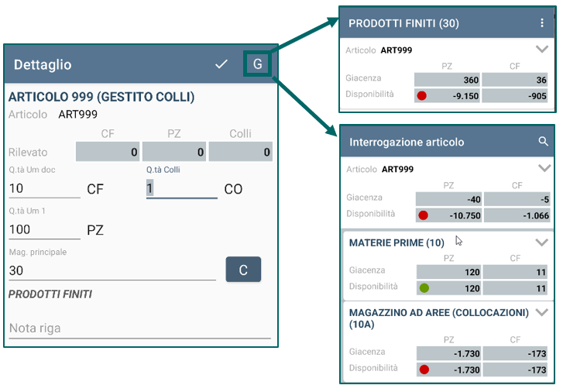The image size is (563, 392).
Task: Collapse the MAGAZZINO AD AREE (COLLOCAZIONI) section
Action: (x=542, y=312)
